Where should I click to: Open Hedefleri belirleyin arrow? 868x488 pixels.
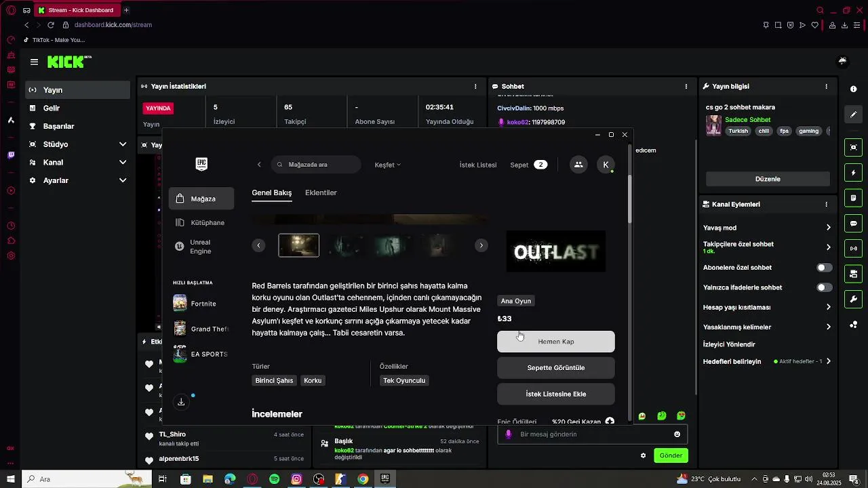pyautogui.click(x=828, y=361)
